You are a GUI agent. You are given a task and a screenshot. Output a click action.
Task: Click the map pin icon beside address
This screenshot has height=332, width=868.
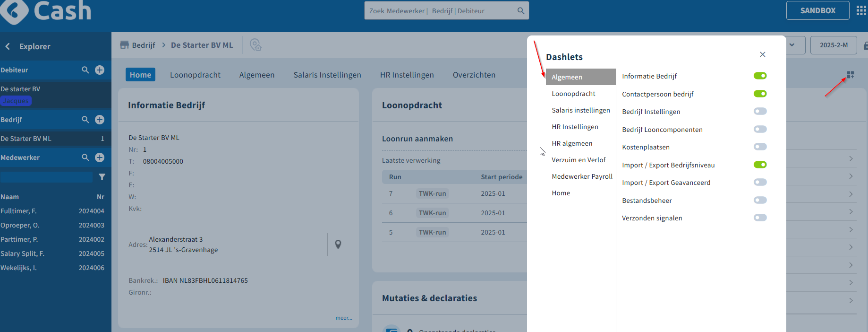point(338,245)
